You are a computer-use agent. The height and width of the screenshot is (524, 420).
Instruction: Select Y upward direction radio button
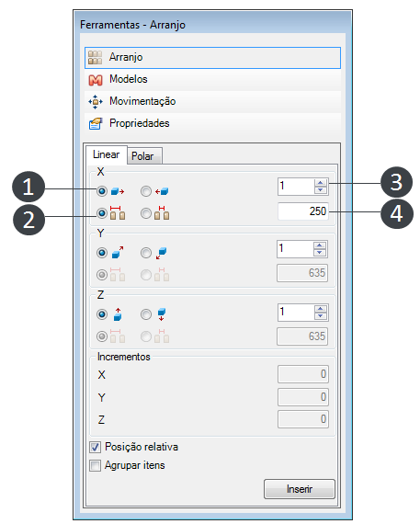point(102,253)
